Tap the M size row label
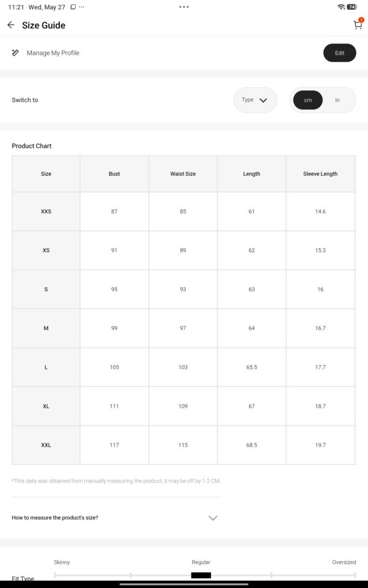368x588 pixels. [x=46, y=328]
